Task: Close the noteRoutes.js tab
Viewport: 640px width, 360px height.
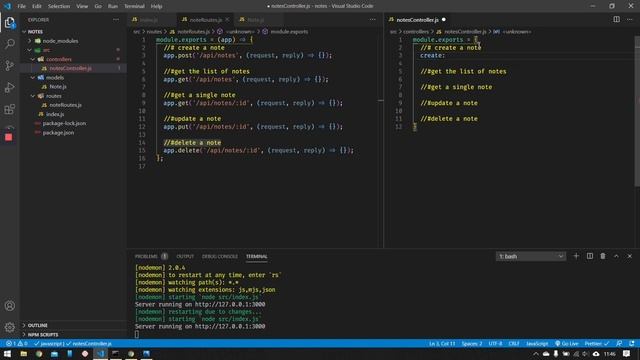Action: [x=227, y=20]
